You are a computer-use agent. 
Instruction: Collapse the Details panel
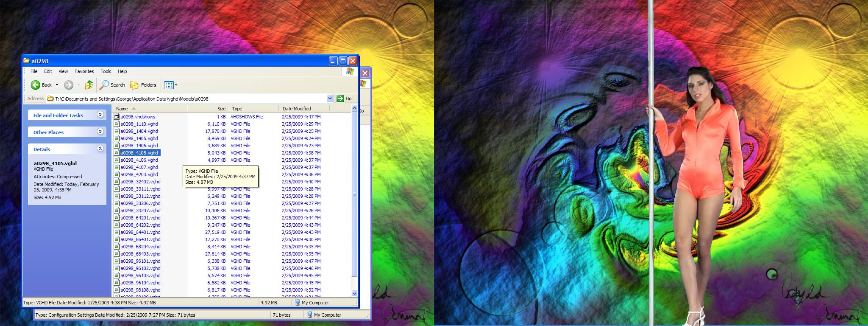click(100, 149)
